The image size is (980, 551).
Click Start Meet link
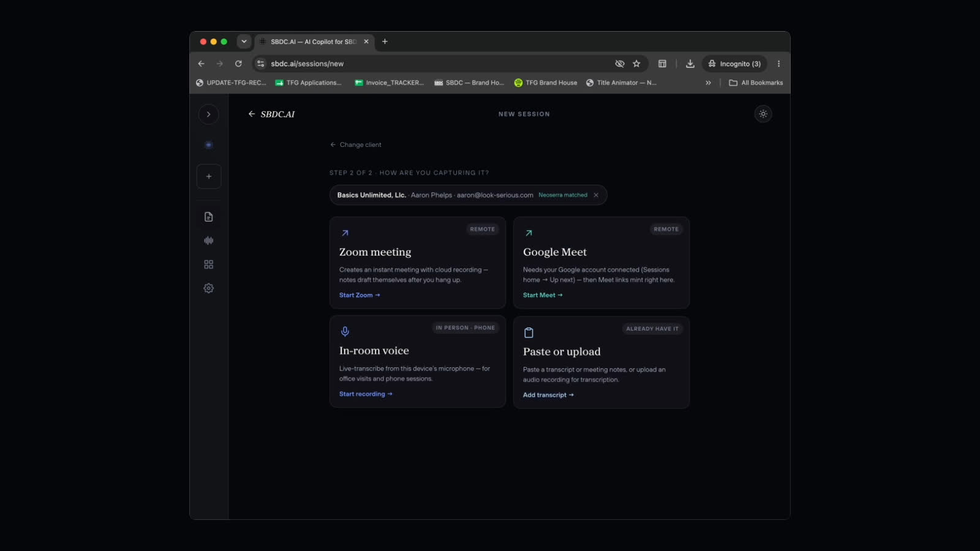pyautogui.click(x=543, y=295)
